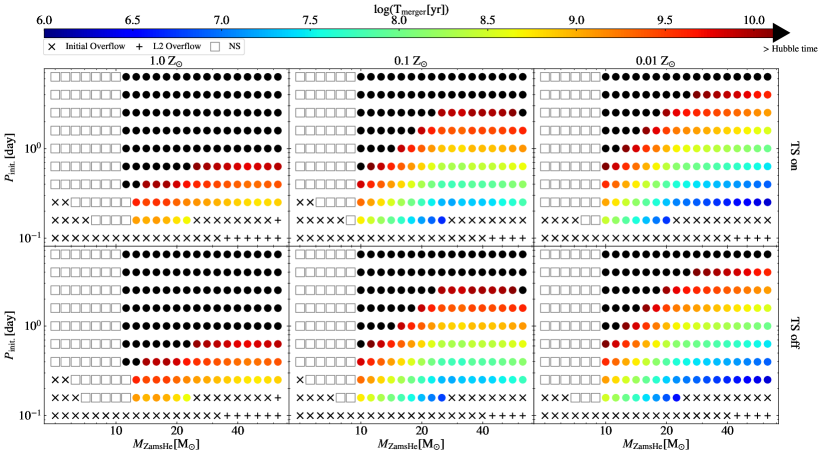Click the M_ZamsHe axis label under 1.0 Z☉ column
Image resolution: width=822 pixels, height=455 pixels.
coord(166,445)
